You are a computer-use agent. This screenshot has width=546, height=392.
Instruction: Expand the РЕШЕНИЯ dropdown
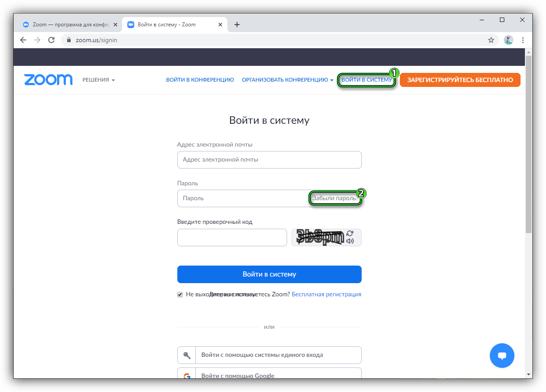[99, 80]
